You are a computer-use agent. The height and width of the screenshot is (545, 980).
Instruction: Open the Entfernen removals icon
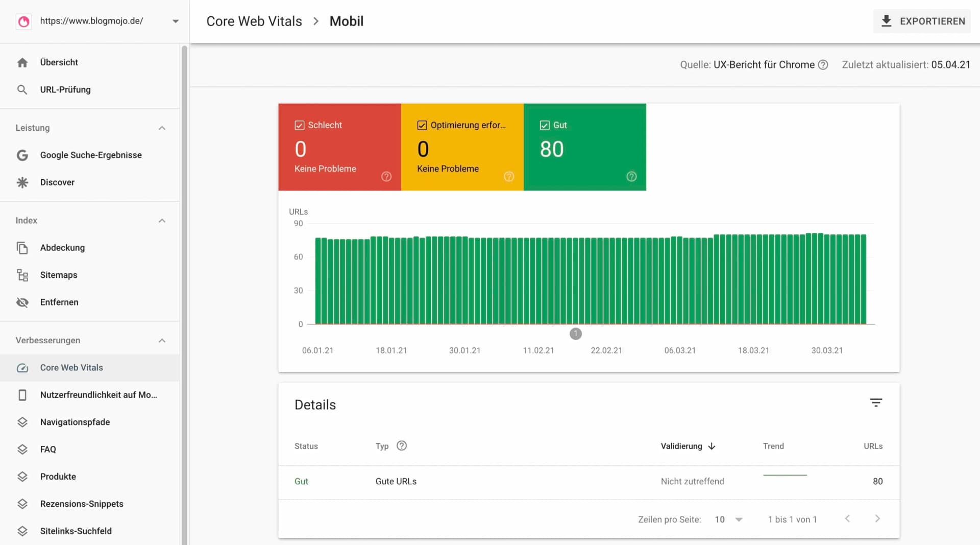pos(23,302)
